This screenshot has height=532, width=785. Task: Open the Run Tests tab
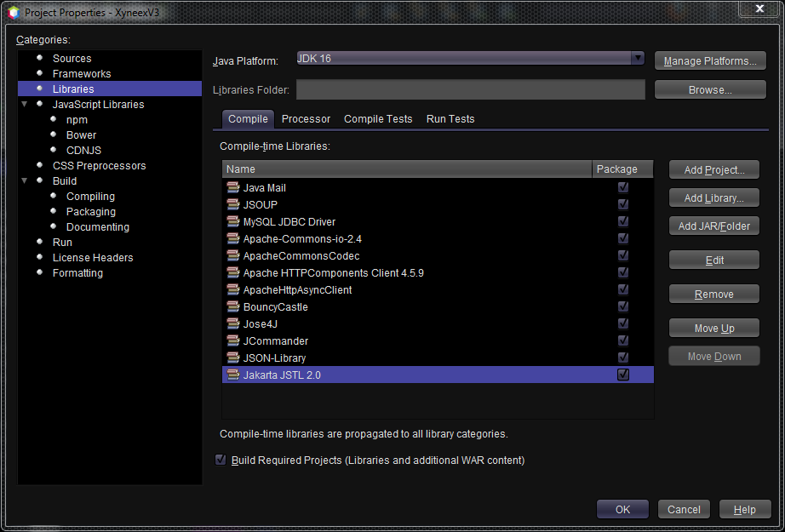coord(450,119)
